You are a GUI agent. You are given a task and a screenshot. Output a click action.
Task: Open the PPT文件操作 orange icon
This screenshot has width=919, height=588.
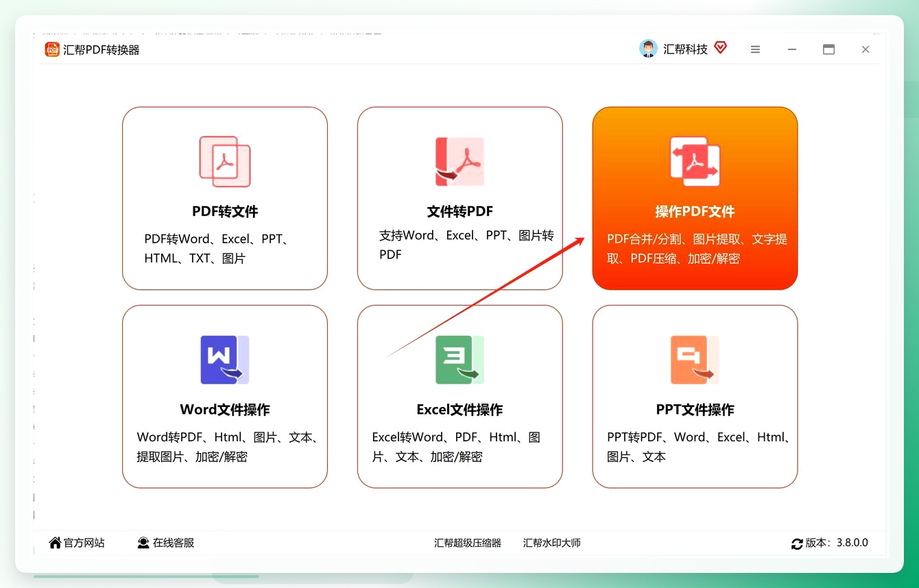[x=695, y=360]
